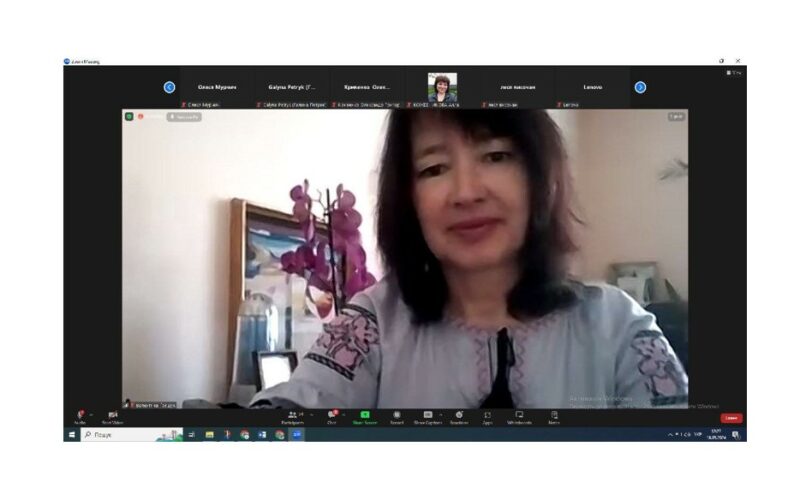Toggle the microphone mute in Audio
The width and height of the screenshot is (800, 500).
point(79,415)
